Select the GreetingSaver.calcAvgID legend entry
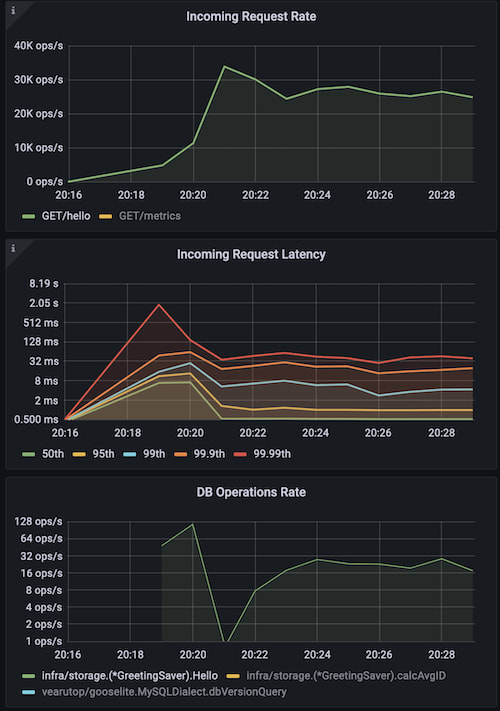Viewport: 500px width, 711px height. click(346, 676)
